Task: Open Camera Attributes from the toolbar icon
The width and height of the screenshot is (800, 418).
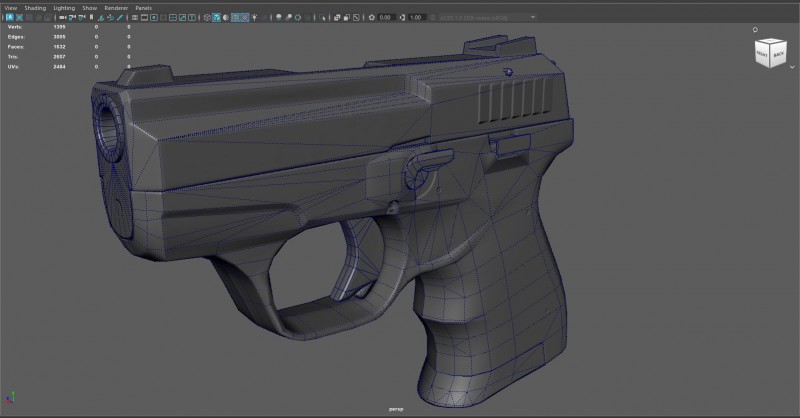Action: click(82, 17)
